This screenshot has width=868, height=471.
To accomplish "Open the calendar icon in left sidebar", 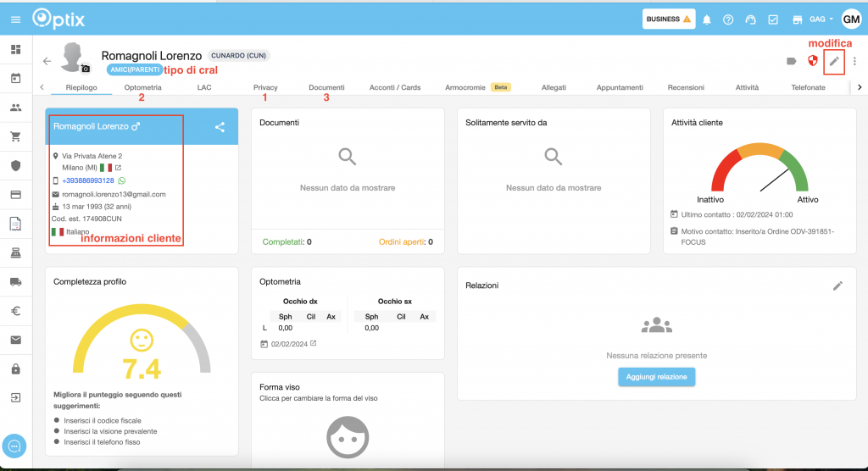I will (x=15, y=79).
